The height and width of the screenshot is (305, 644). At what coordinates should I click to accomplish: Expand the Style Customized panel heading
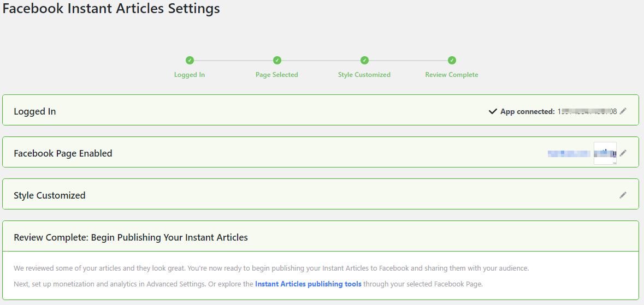tap(50, 195)
